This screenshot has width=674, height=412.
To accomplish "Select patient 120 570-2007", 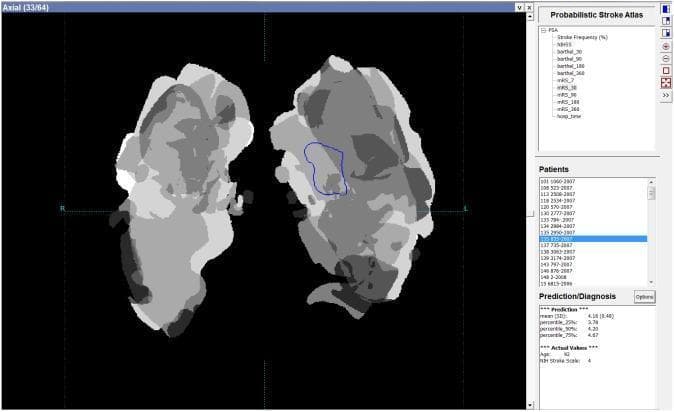I will pos(556,207).
